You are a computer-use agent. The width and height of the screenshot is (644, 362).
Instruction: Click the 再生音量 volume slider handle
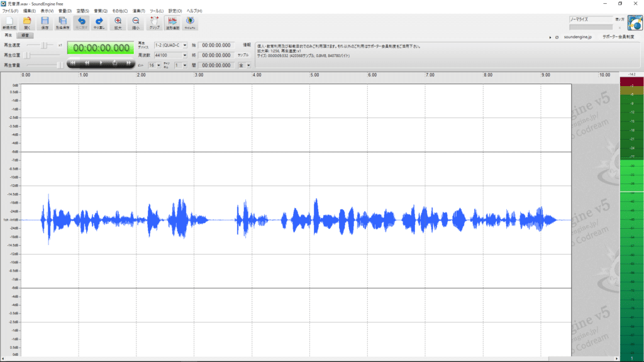point(59,65)
